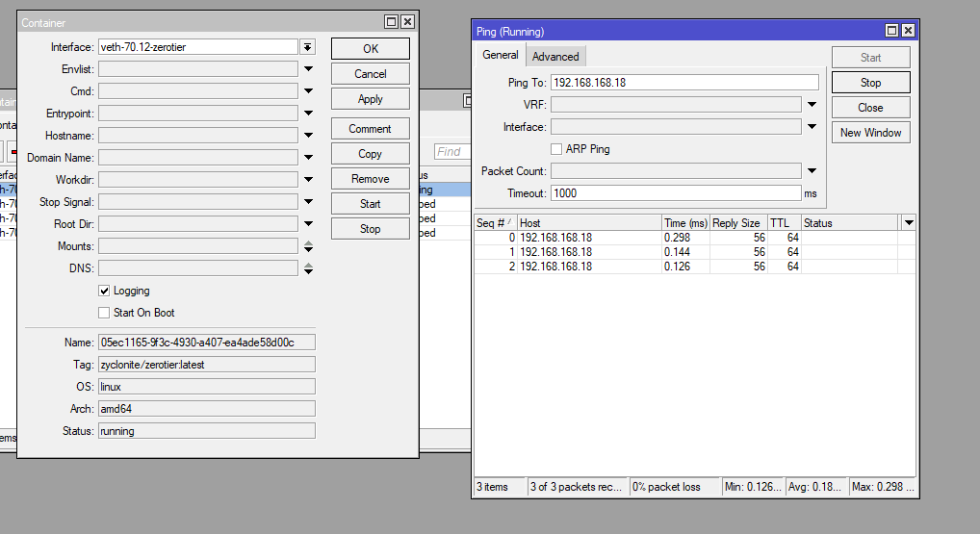Viewport: 980px width, 534px height.
Task: Close the Container dialog via X icon
Action: [407, 22]
